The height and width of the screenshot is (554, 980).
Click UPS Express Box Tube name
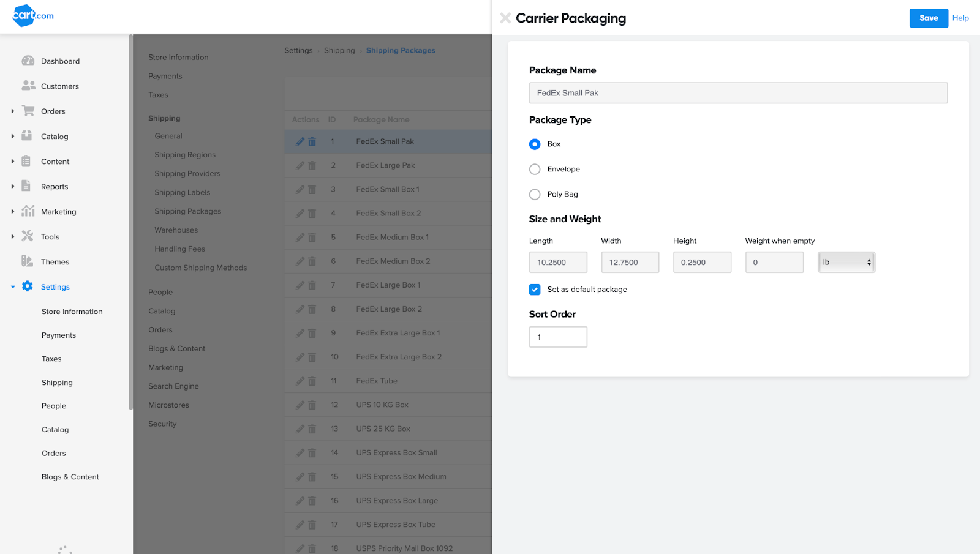396,525
